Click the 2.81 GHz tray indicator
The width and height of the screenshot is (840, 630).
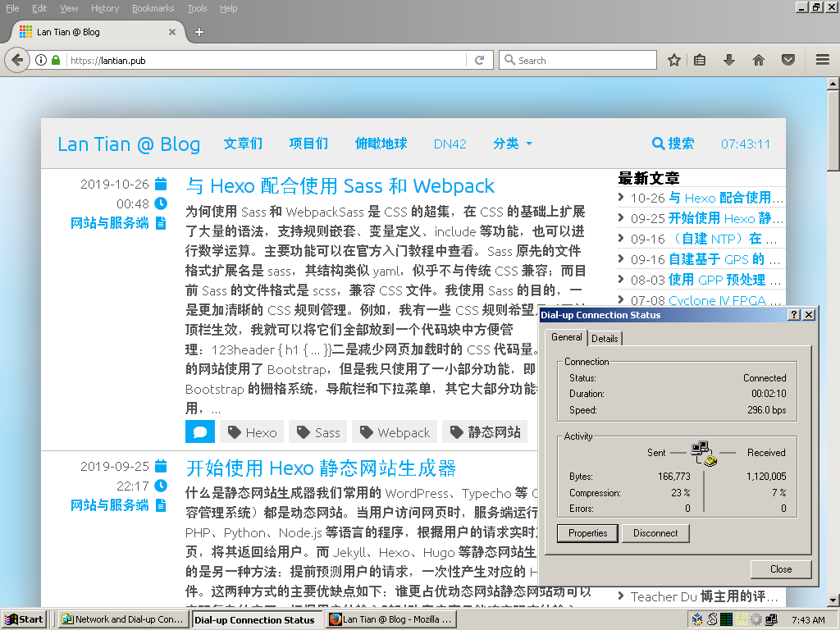[x=742, y=619]
